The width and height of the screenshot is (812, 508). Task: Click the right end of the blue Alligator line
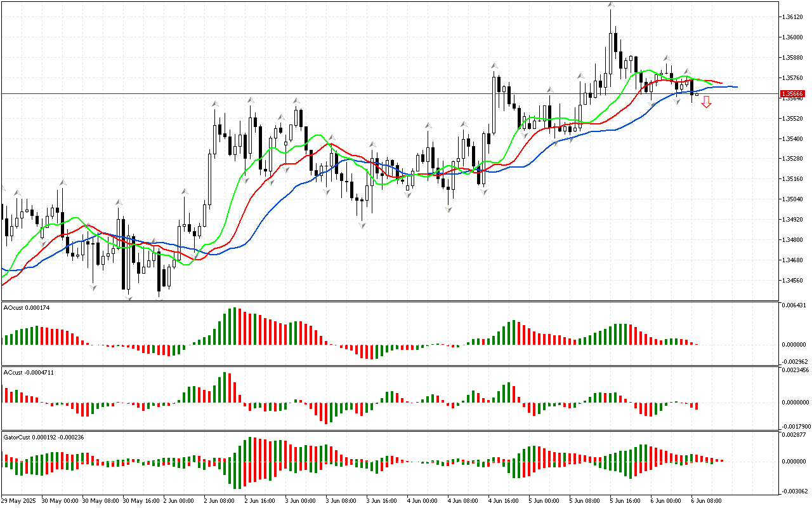click(735, 86)
